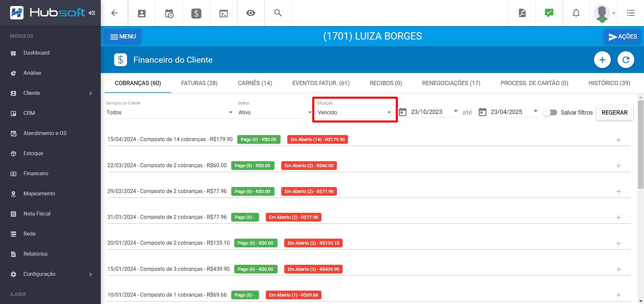Image resolution: width=644 pixels, height=304 pixels.
Task: Switch to EVENTOS FATUR. (61) tab
Action: (321, 83)
